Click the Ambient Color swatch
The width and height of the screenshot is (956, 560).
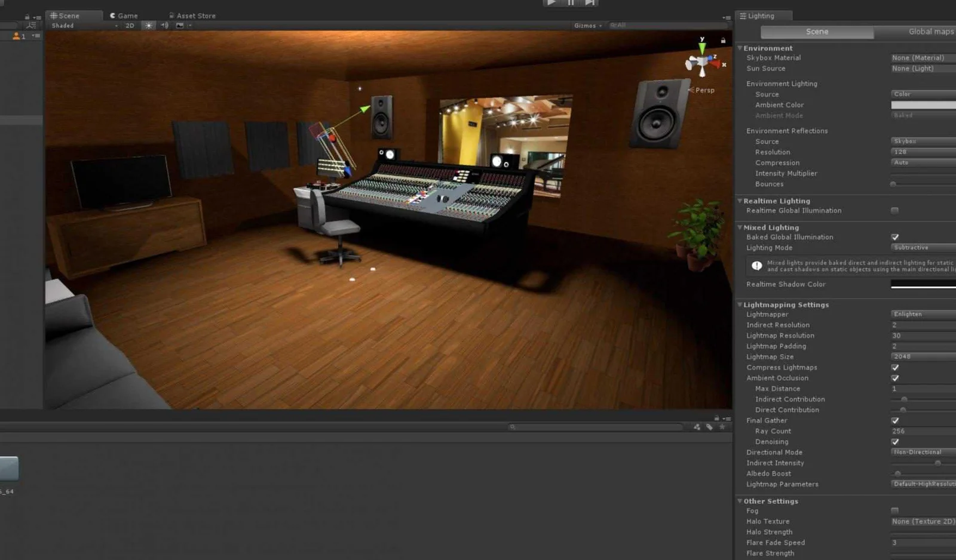(x=923, y=105)
